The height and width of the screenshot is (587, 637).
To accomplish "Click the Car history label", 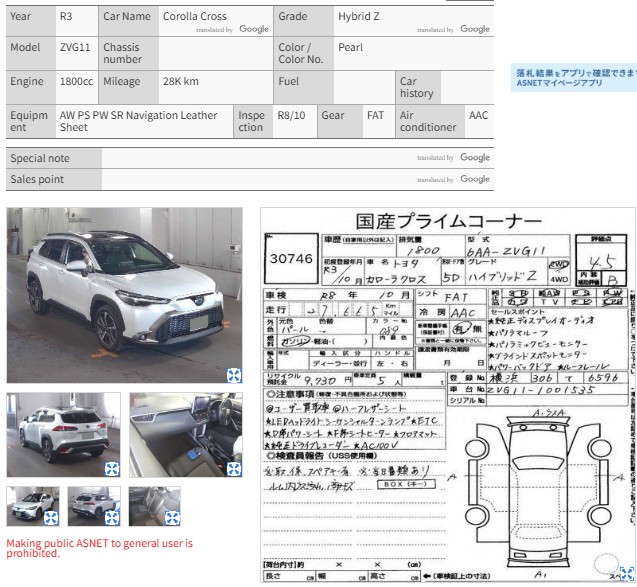I will click(x=416, y=87).
